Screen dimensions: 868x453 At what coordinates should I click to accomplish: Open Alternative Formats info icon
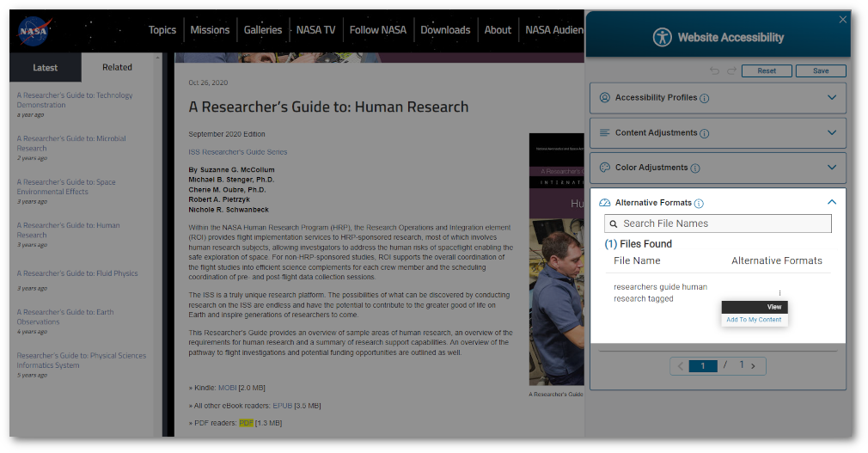click(x=699, y=203)
